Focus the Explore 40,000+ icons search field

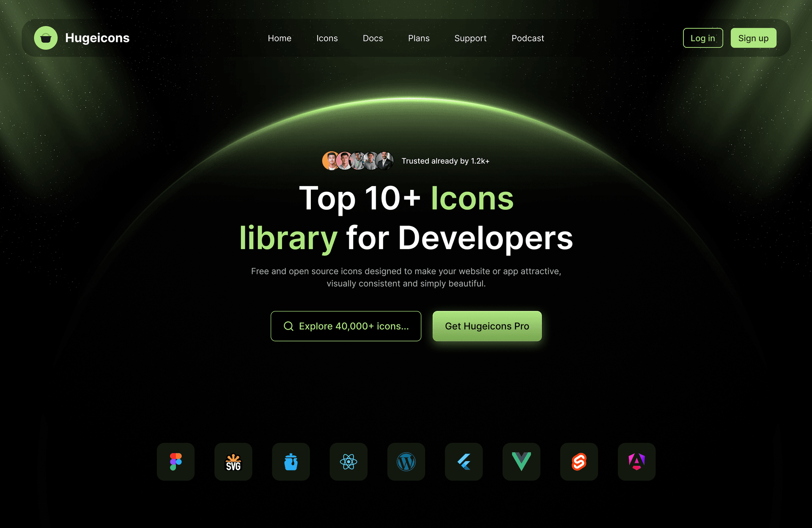point(346,326)
